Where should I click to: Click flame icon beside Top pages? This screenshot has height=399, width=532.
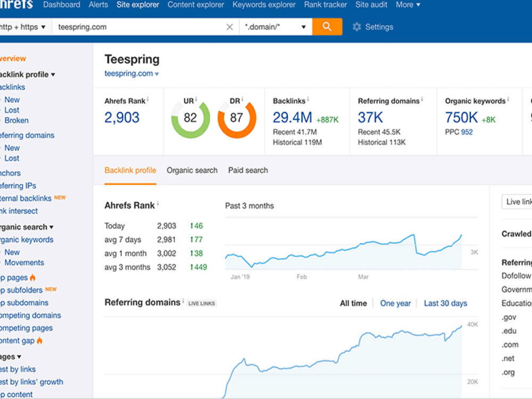tap(32, 278)
